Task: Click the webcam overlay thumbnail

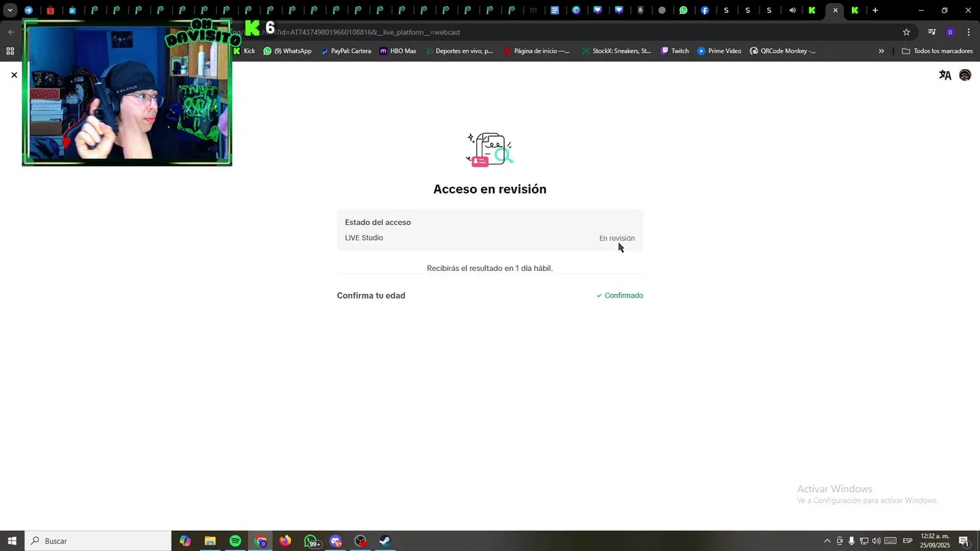Action: (x=127, y=93)
